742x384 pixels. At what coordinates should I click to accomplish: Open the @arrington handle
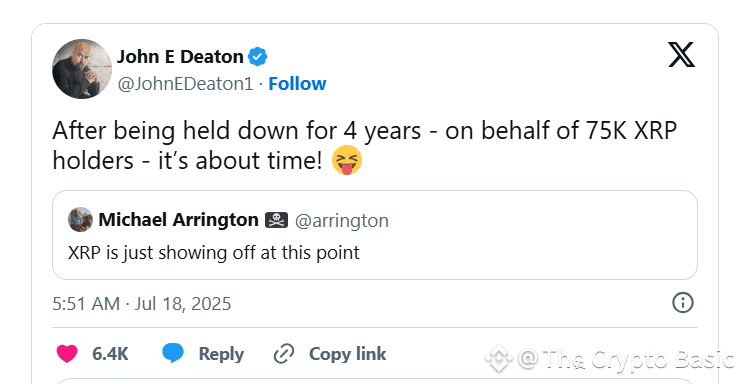tap(342, 221)
